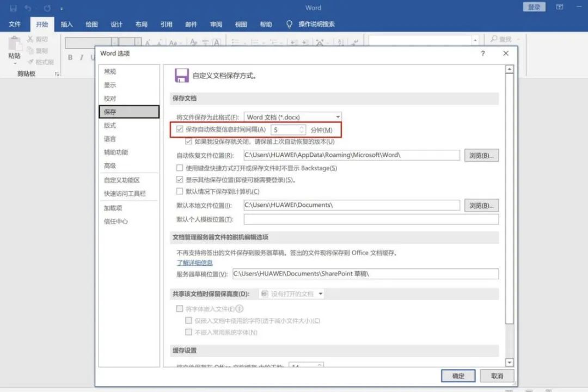Click the 复制 copy icon

30,51
